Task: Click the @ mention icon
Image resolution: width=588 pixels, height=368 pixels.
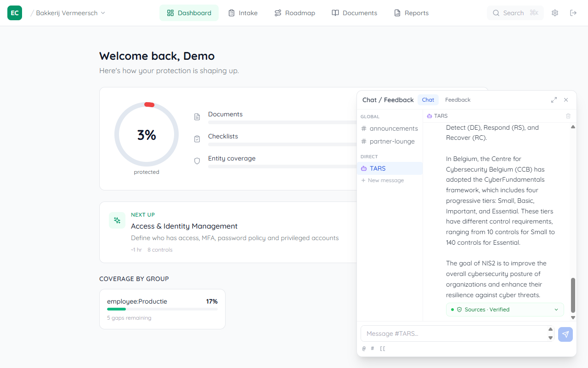Action: (364, 348)
